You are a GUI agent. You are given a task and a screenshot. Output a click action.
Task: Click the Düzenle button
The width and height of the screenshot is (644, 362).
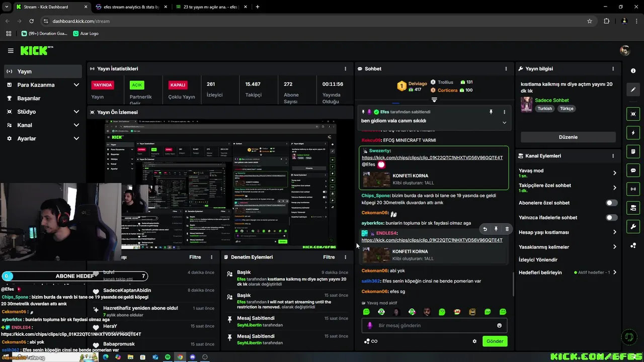(x=568, y=137)
